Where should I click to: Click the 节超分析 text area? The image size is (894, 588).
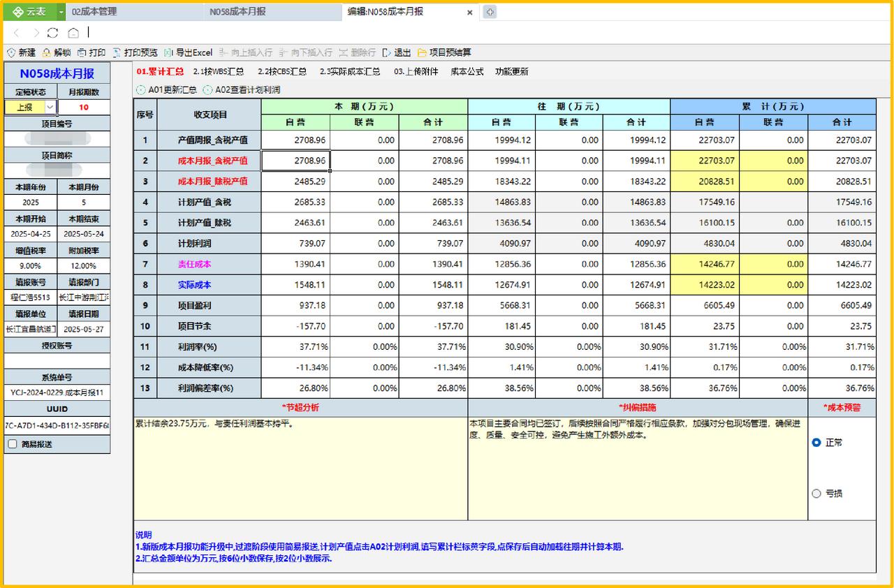coord(300,468)
